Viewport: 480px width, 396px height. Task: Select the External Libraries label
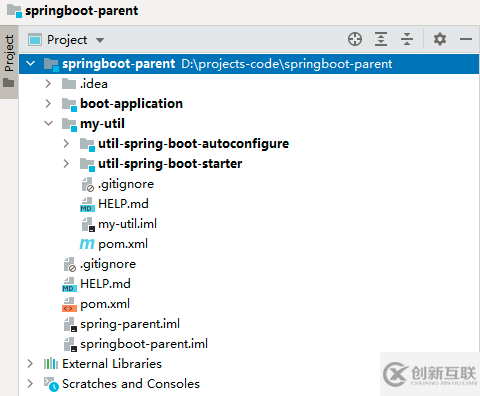pos(112,364)
